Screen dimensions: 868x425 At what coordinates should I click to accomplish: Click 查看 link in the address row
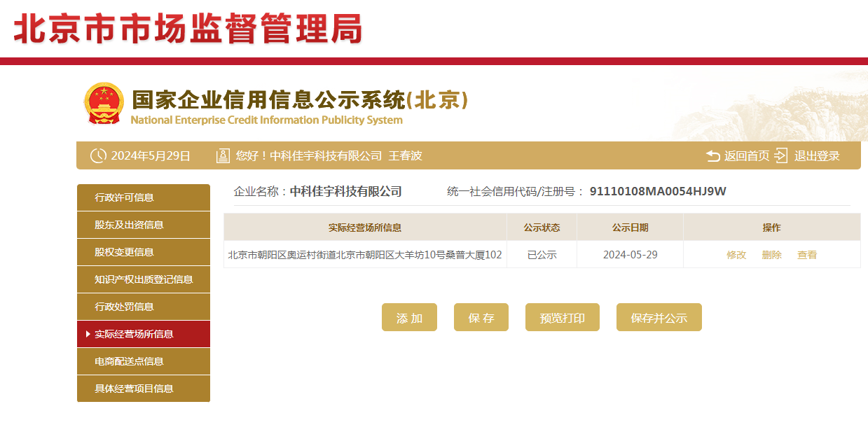pos(807,255)
